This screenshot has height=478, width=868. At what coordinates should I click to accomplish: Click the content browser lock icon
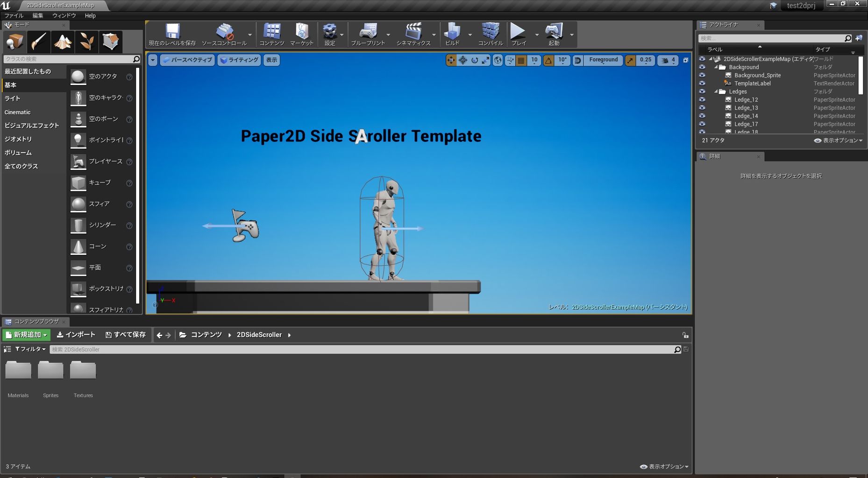[685, 335]
